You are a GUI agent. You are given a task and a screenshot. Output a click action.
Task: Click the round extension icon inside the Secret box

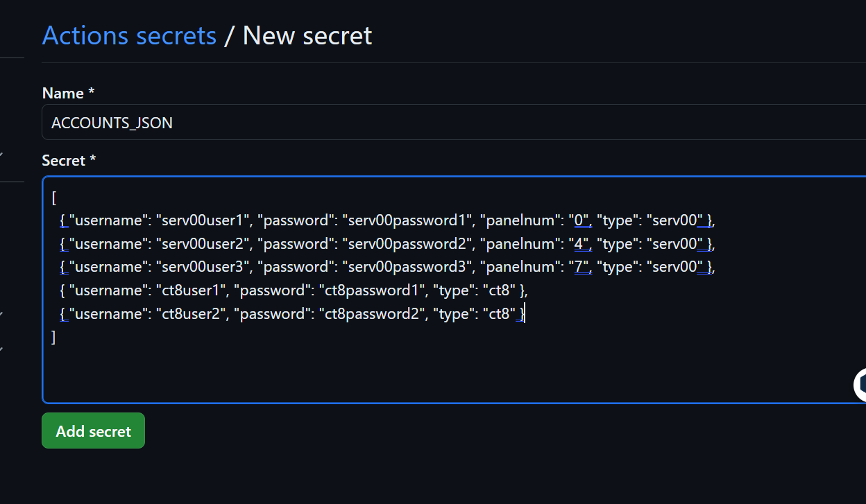[860, 385]
